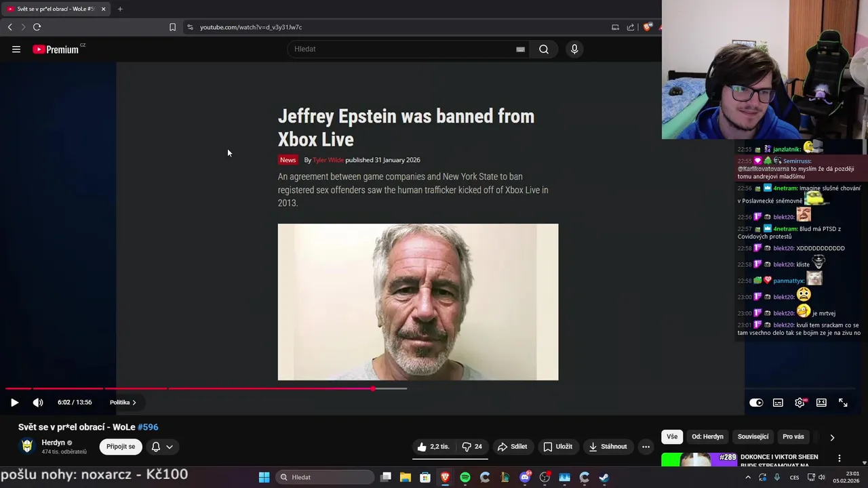The height and width of the screenshot is (488, 868).
Task: Select the Od: Herdyn filter chip
Action: (707, 437)
